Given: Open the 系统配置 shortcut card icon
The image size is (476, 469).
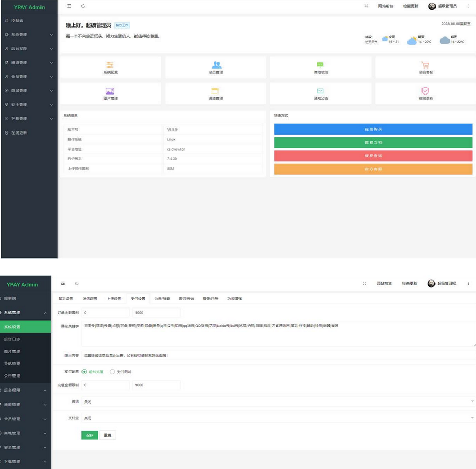Looking at the screenshot, I should tap(110, 65).
